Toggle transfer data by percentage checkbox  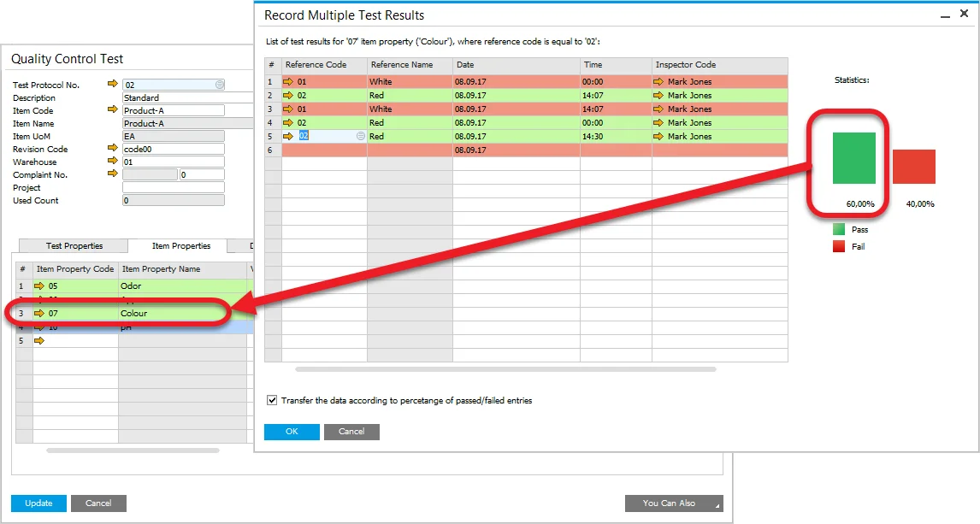(272, 400)
